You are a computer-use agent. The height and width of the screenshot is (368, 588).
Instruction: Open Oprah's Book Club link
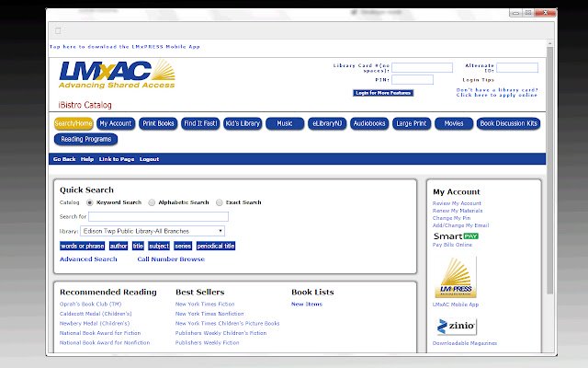90,305
